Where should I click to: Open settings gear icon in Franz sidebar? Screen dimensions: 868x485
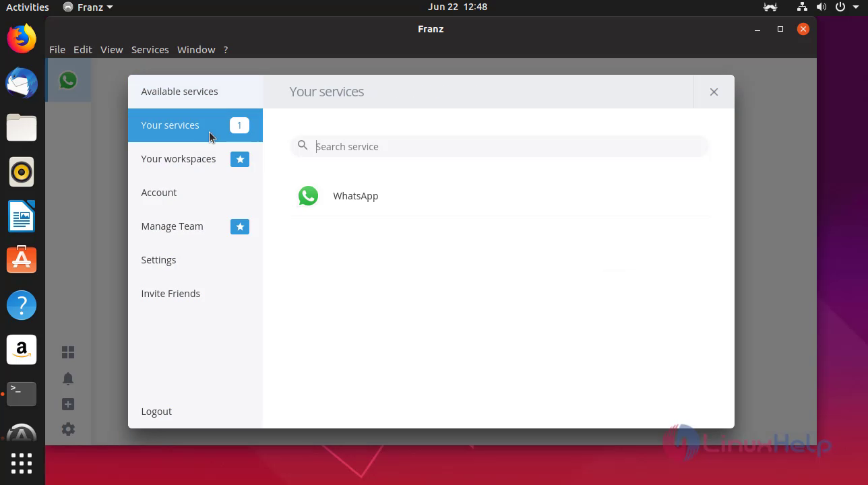coord(68,429)
